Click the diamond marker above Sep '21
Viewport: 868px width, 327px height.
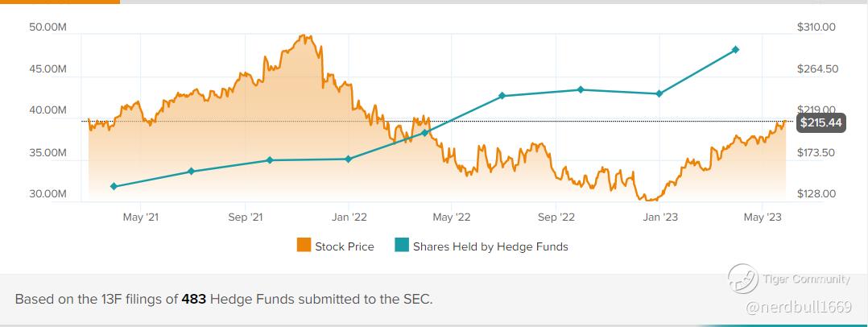click(x=270, y=160)
